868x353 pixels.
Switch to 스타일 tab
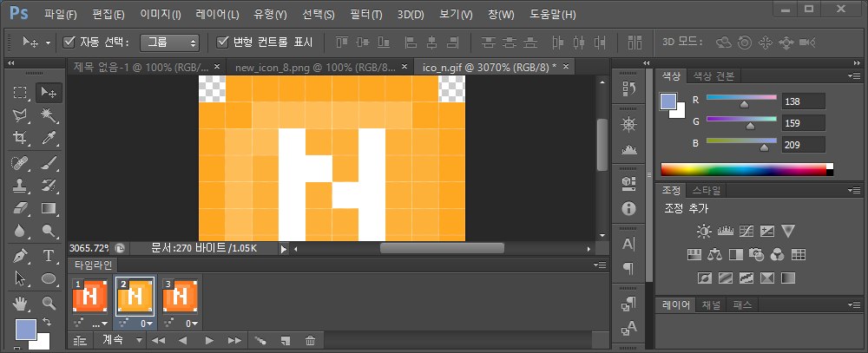[707, 191]
